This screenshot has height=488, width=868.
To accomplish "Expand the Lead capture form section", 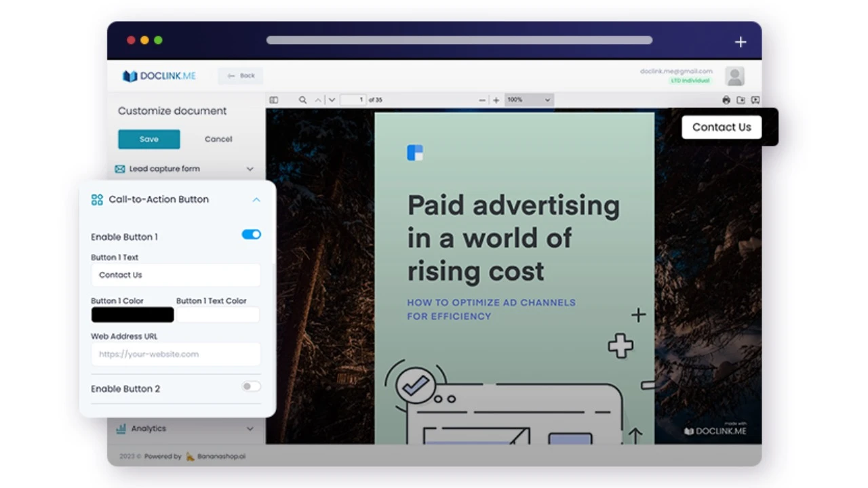I will pyautogui.click(x=250, y=169).
